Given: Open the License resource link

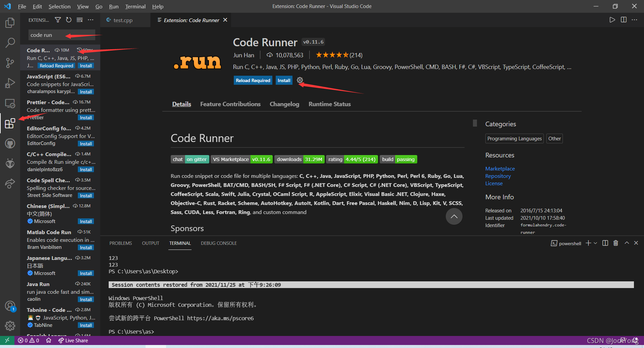Looking at the screenshot, I should pyautogui.click(x=494, y=184).
